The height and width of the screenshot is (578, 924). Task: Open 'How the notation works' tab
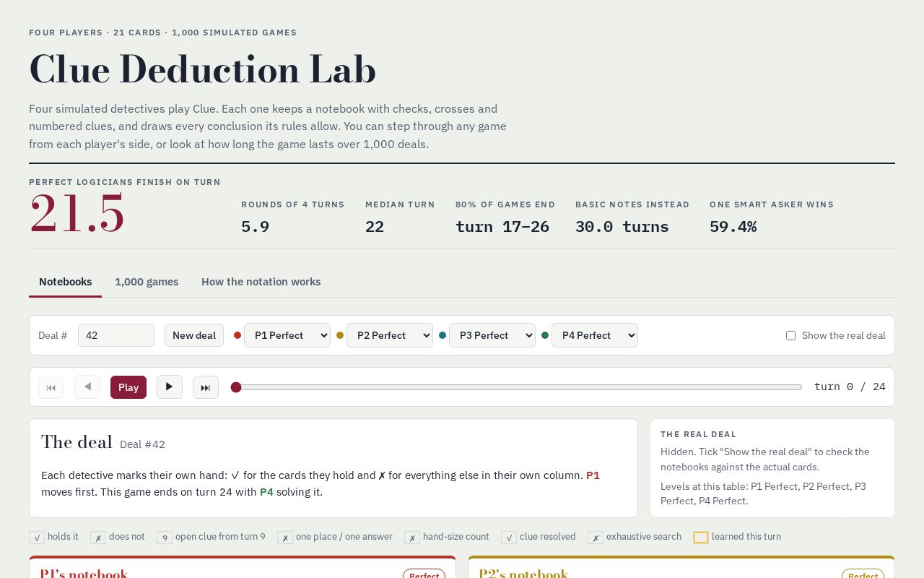261,282
